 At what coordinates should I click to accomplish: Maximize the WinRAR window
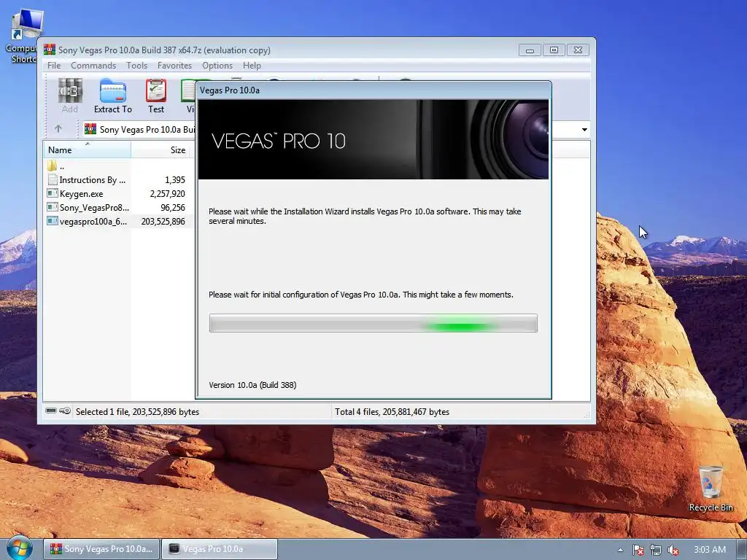pos(554,50)
